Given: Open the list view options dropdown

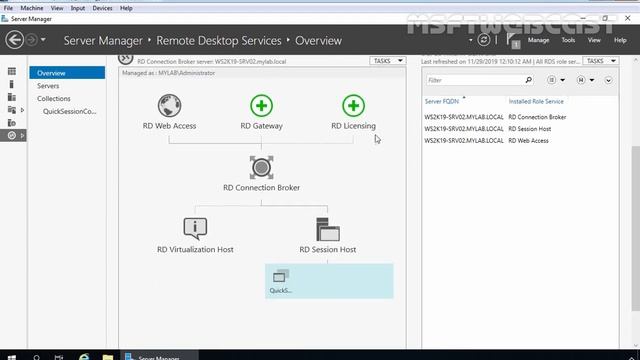Looking at the screenshot, I should point(556,80).
